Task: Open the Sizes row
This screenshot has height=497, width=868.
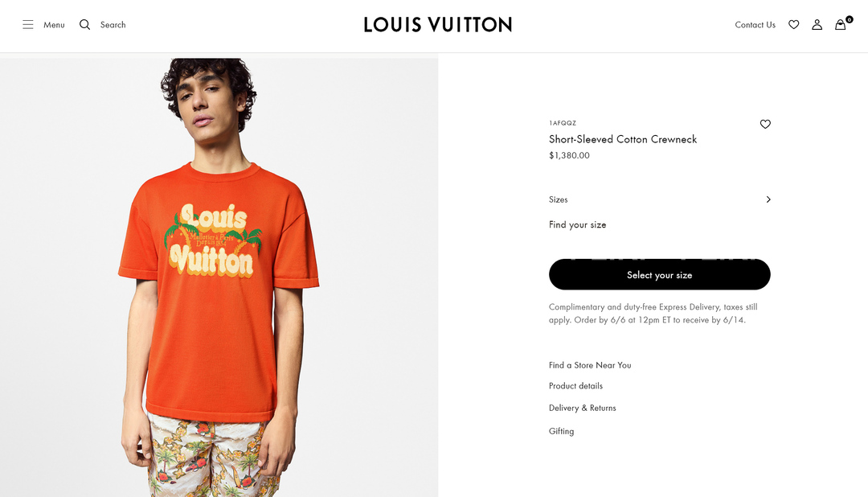Action: point(559,199)
